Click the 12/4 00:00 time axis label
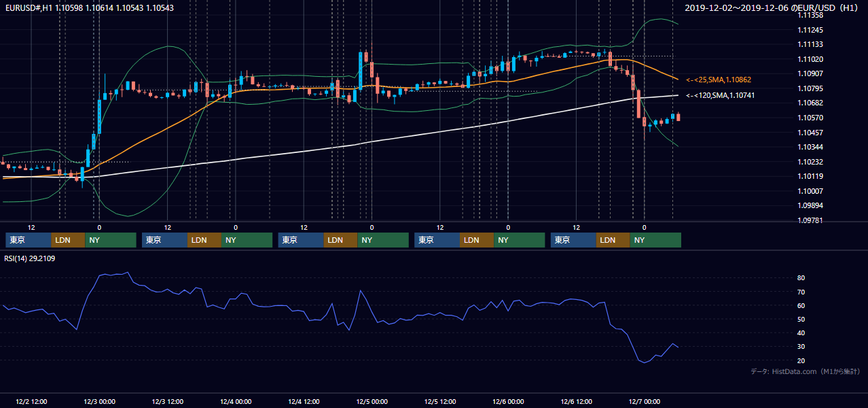Screen dimensions: 868x408 [x=236, y=401]
